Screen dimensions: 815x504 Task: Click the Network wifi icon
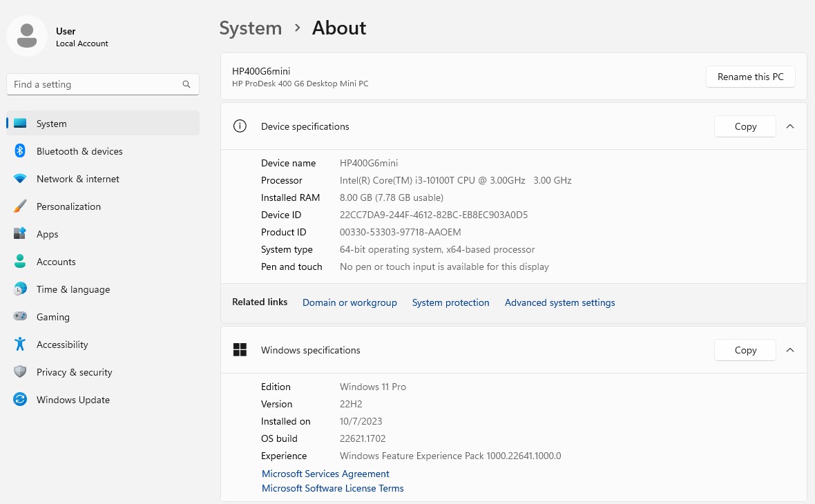[x=20, y=179]
